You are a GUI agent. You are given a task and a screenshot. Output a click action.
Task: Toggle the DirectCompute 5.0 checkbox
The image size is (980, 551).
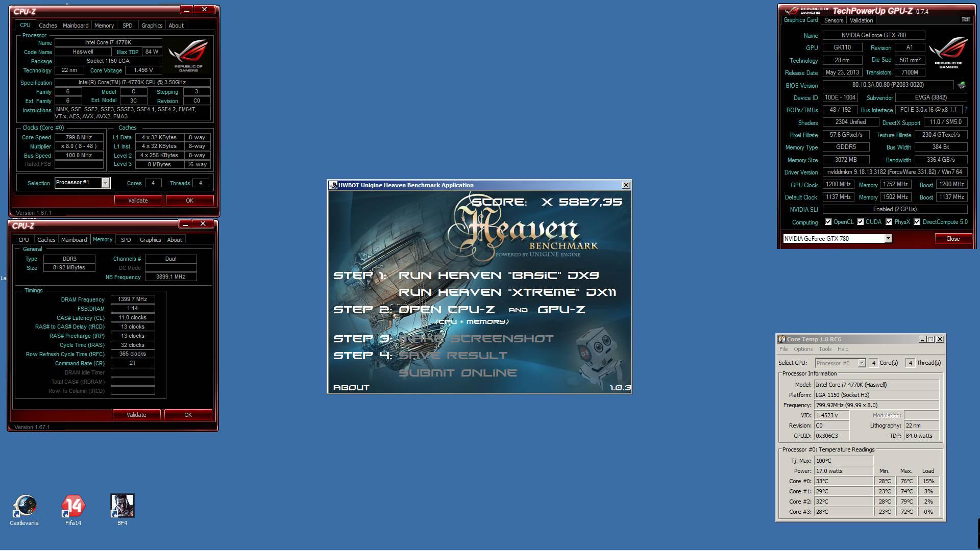[x=917, y=222]
